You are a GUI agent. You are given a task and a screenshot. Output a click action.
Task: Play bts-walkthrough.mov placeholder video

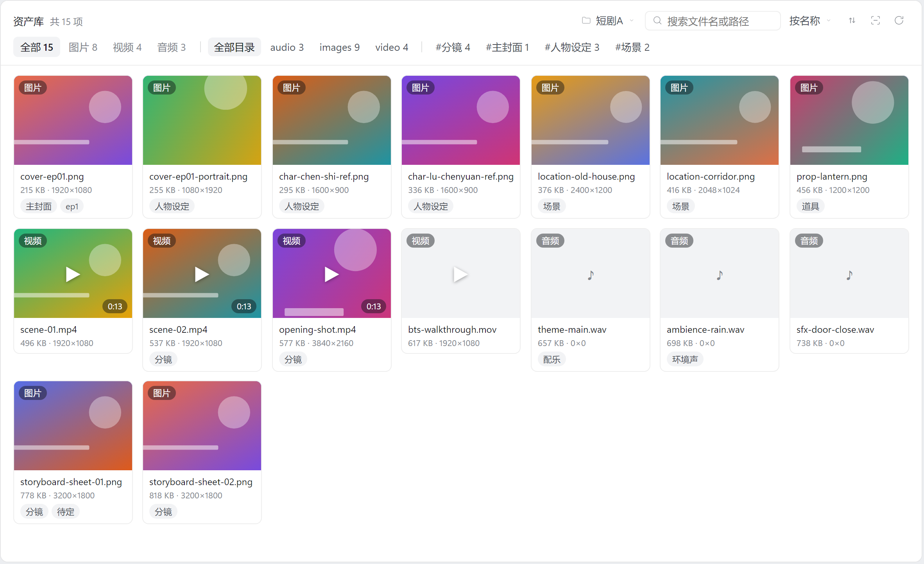point(460,274)
